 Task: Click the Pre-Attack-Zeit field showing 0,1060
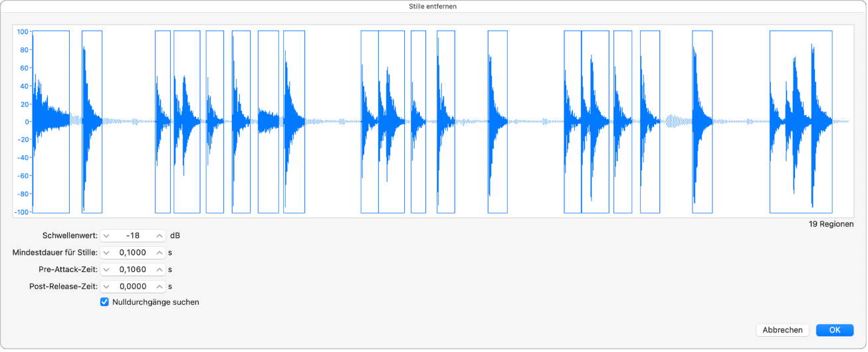point(133,269)
